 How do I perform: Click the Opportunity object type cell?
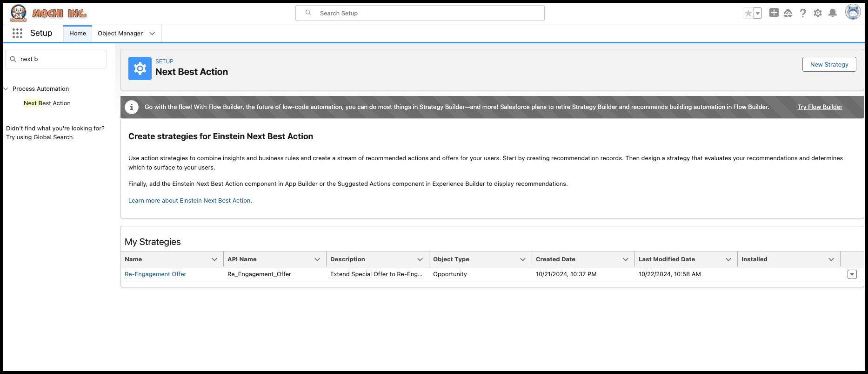[450, 274]
